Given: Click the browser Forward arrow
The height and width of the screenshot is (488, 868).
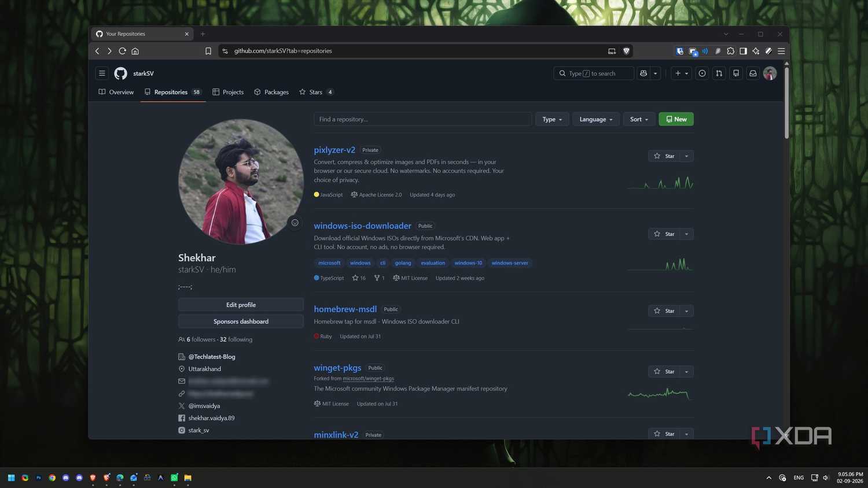Looking at the screenshot, I should pyautogui.click(x=109, y=51).
